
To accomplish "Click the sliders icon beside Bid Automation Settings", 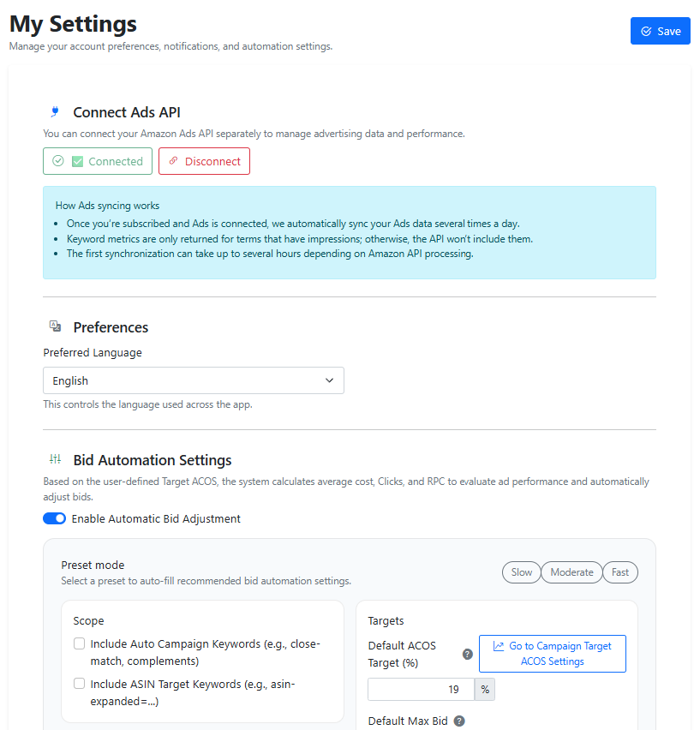I will click(x=55, y=459).
